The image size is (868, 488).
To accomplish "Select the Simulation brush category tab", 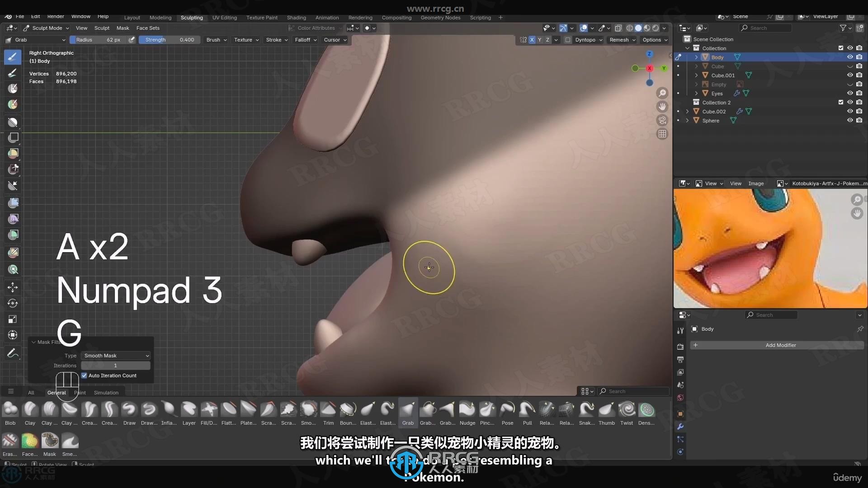I will (x=106, y=393).
